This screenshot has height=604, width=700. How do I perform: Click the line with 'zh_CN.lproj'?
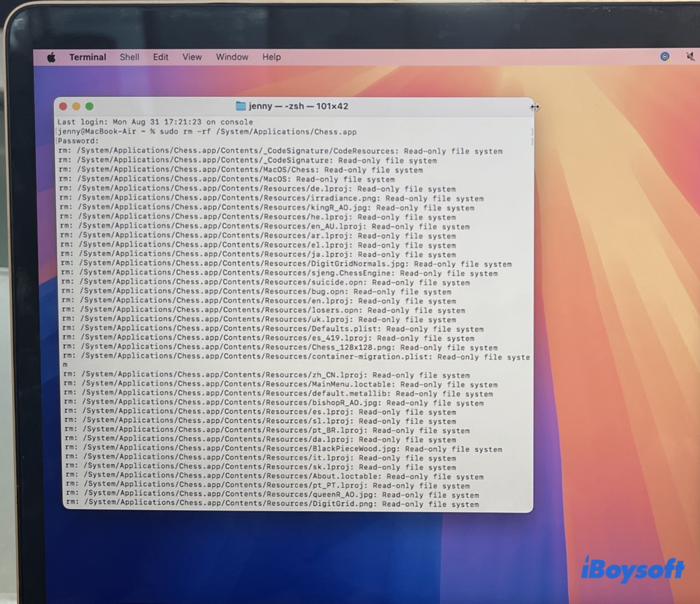[265, 375]
